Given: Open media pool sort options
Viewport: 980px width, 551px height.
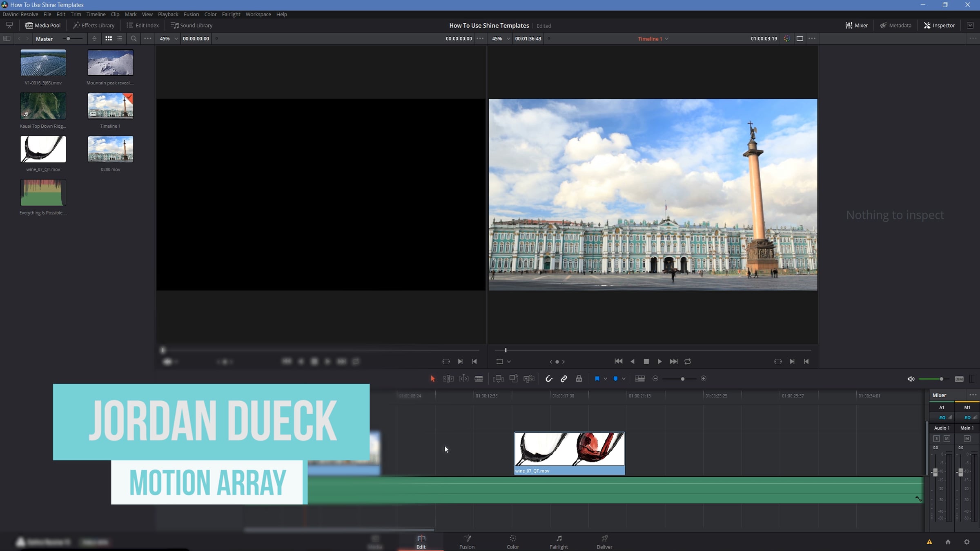Looking at the screenshot, I should pyautogui.click(x=94, y=39).
